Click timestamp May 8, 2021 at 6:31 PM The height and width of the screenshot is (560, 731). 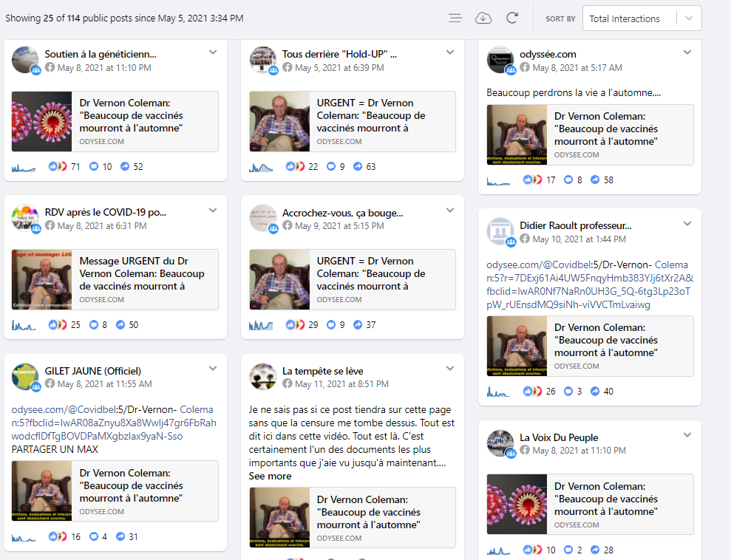102,226
